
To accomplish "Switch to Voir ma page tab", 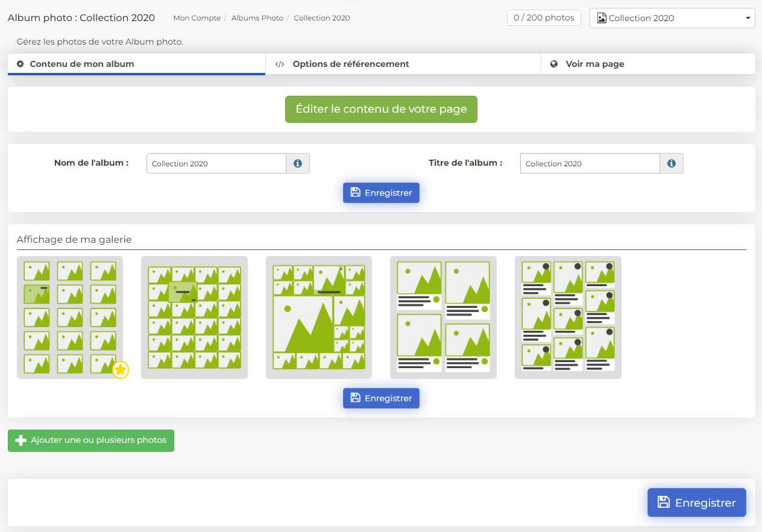I will (x=594, y=64).
